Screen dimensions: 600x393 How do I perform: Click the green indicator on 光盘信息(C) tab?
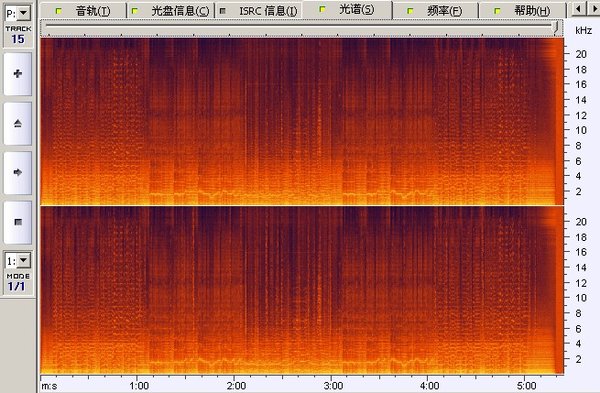(x=134, y=11)
